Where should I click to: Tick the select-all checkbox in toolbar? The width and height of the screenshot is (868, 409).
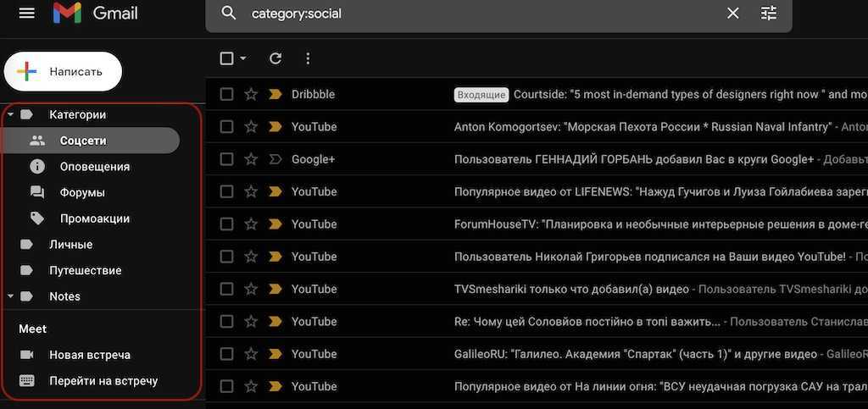click(x=226, y=58)
